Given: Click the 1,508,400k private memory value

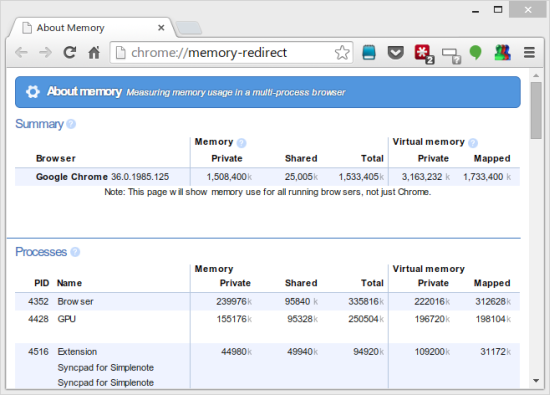Looking at the screenshot, I should point(229,176).
